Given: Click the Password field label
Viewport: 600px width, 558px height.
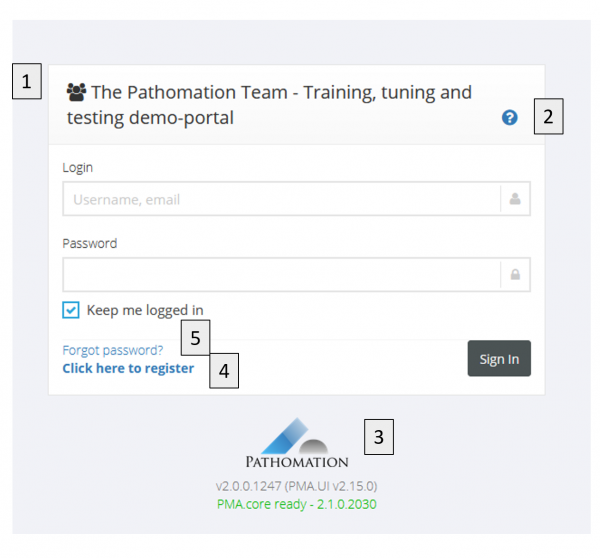Looking at the screenshot, I should pyautogui.click(x=90, y=243).
